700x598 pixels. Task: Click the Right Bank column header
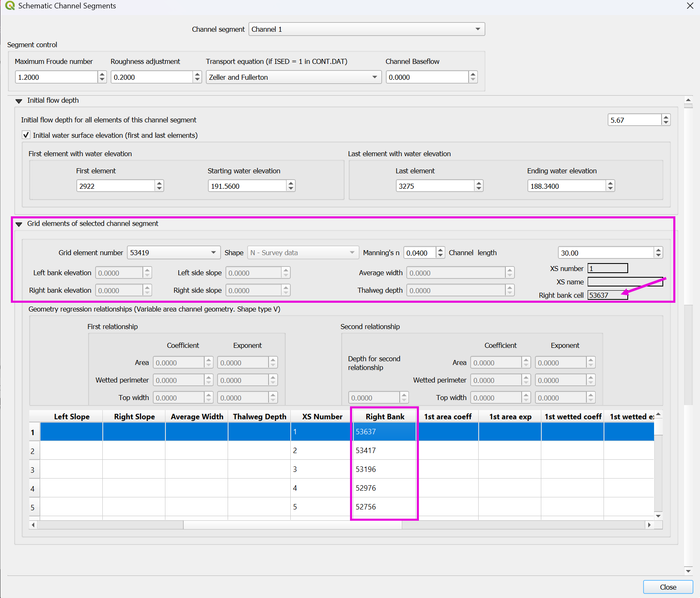[385, 416]
